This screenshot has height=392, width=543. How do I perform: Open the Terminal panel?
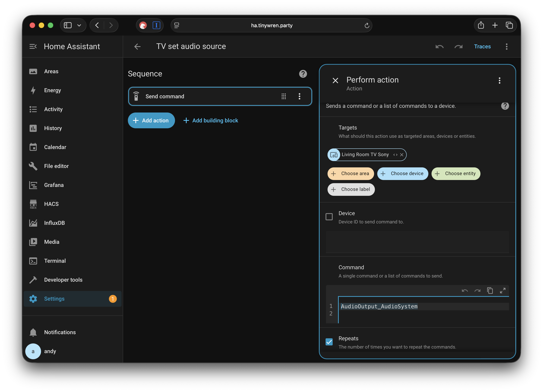tap(55, 261)
